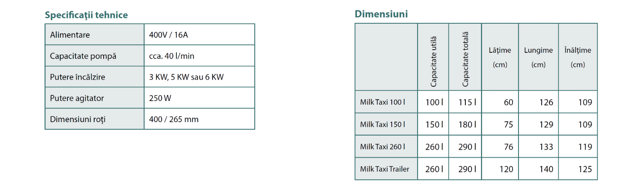This screenshot has width=644, height=191.
Task: Select the 'Milk Taxi Trailer' row label
Action: (x=386, y=169)
